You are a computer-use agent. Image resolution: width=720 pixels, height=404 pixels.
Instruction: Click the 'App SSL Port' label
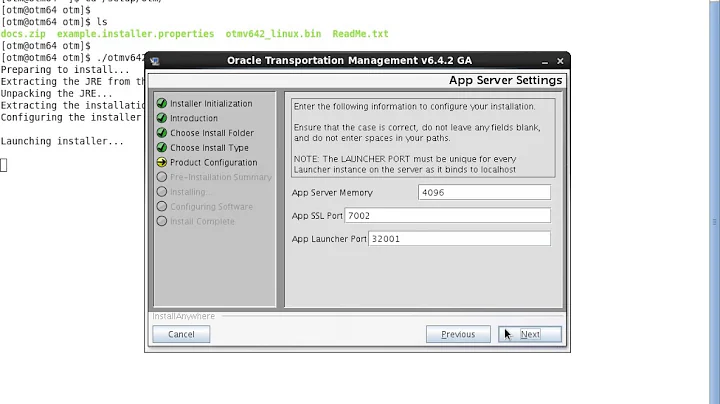tap(317, 216)
